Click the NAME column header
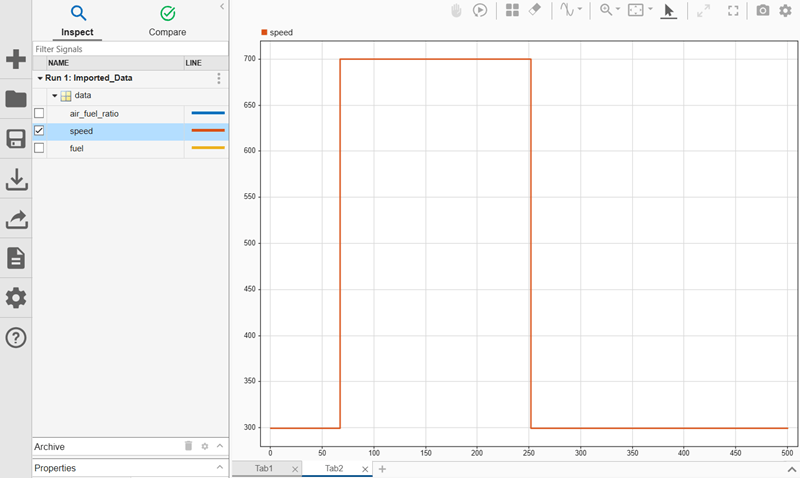Viewport: 800px width, 478px height. point(115,63)
